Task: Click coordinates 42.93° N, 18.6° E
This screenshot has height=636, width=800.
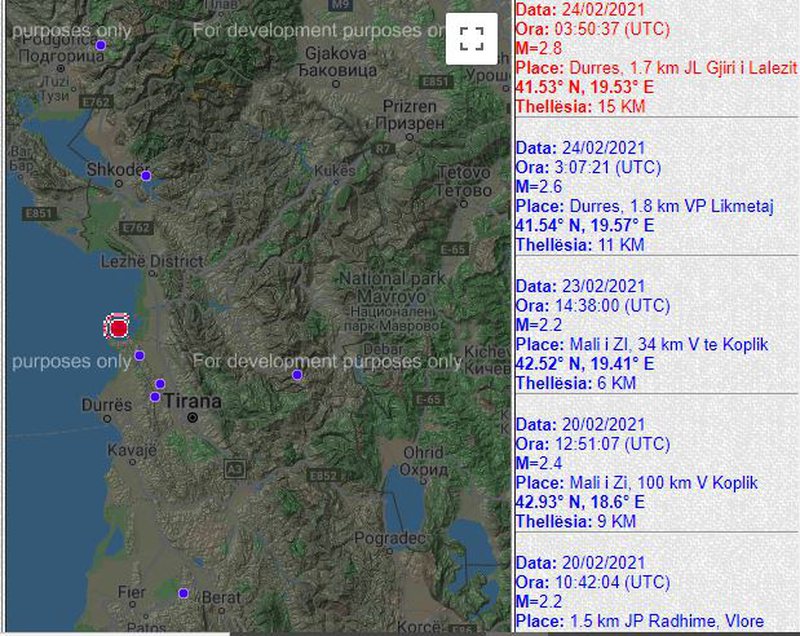Action: pos(580,502)
